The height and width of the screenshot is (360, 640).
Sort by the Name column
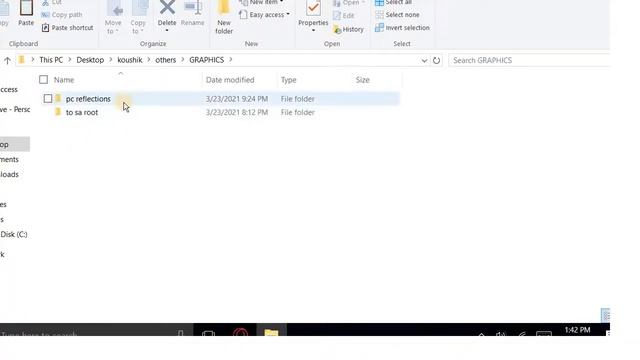64,80
